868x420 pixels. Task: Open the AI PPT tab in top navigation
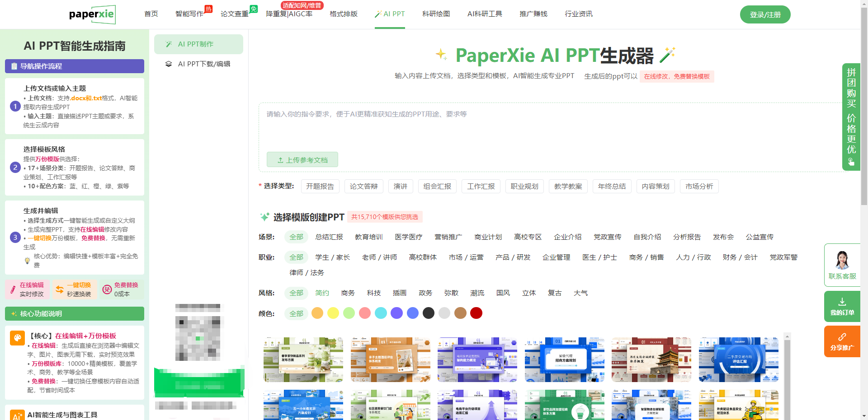coord(390,14)
